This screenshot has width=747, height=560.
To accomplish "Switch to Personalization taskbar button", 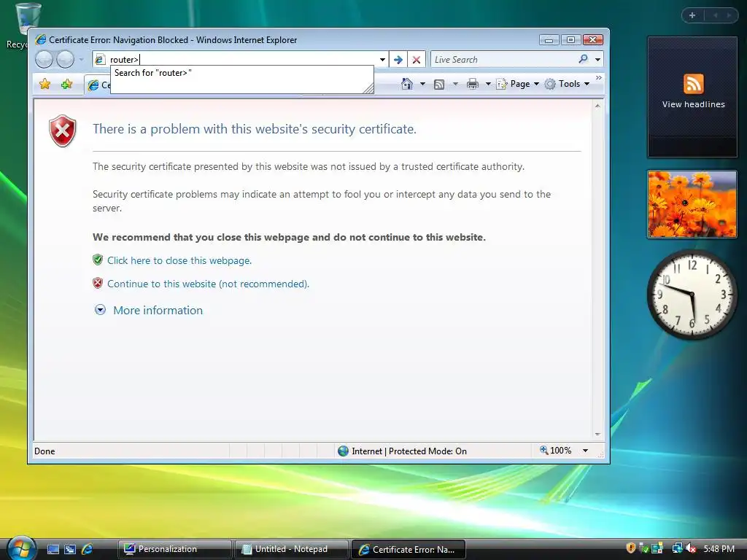I will tap(174, 549).
